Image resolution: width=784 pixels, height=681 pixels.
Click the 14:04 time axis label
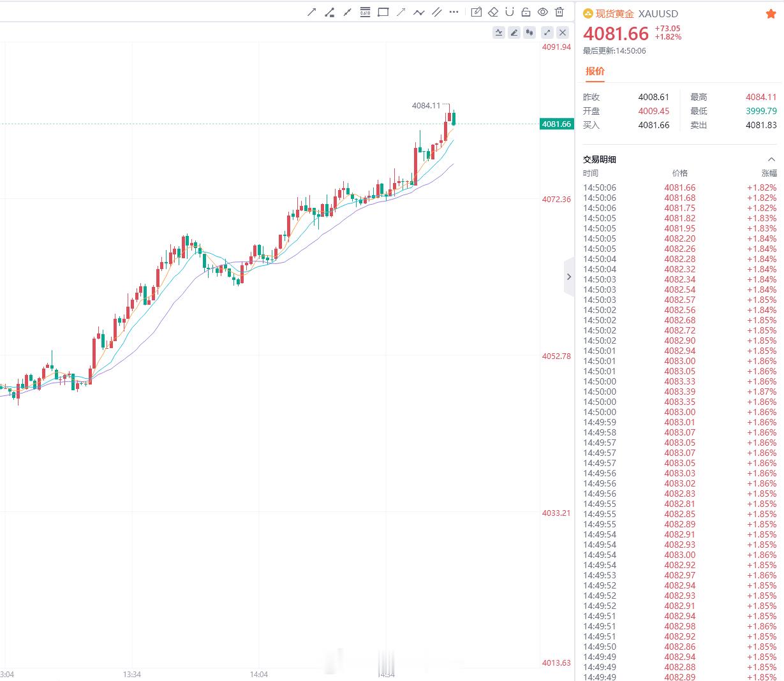(x=259, y=674)
